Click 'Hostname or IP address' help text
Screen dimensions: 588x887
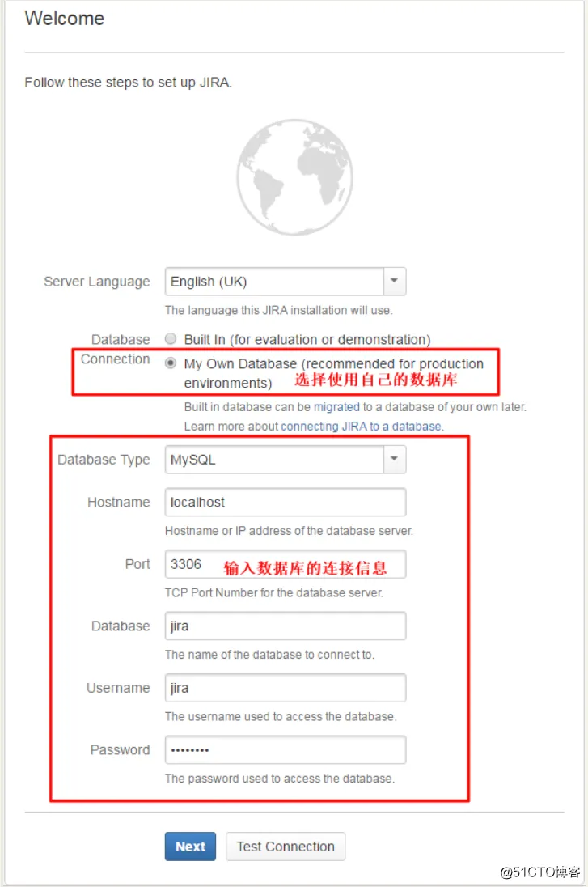click(x=289, y=531)
